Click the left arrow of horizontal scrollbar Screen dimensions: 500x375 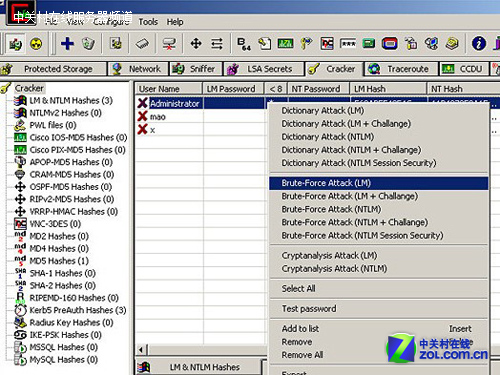(141, 350)
